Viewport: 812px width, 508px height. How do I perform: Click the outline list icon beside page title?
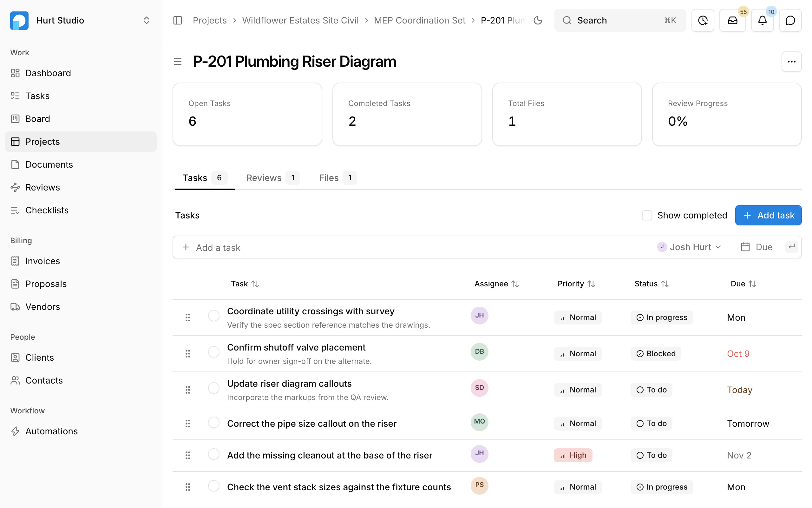pos(178,62)
